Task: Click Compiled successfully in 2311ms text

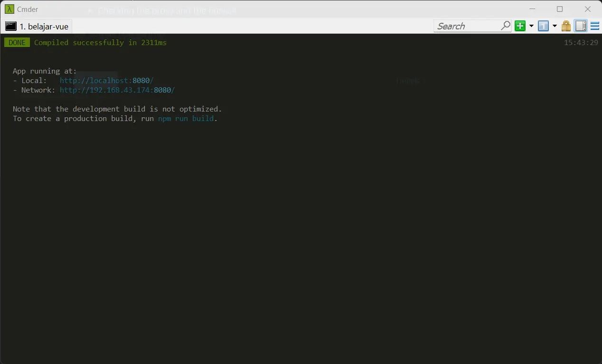Action: [100, 43]
